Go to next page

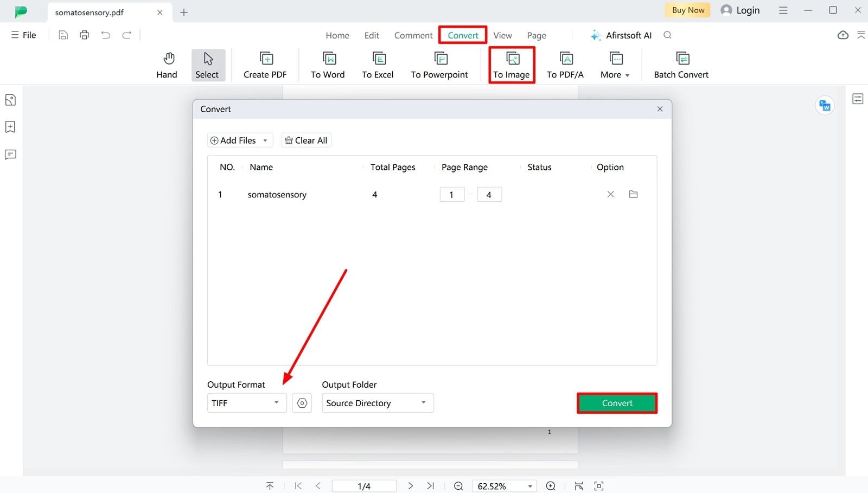(x=411, y=486)
